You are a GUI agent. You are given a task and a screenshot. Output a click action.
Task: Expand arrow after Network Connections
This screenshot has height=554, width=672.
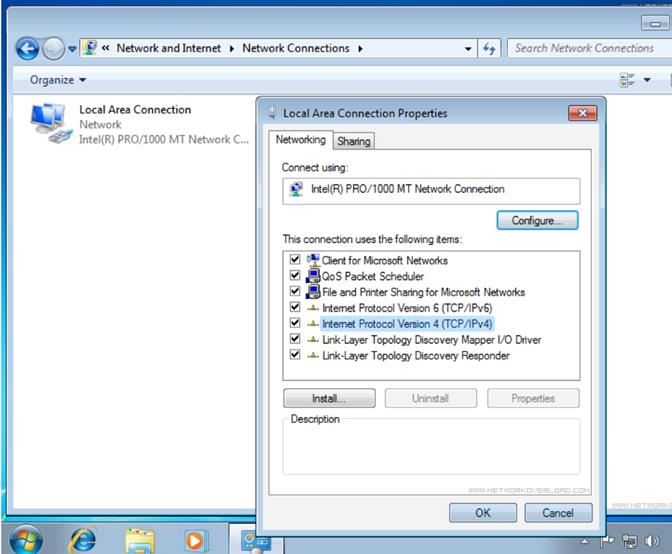tap(360, 48)
